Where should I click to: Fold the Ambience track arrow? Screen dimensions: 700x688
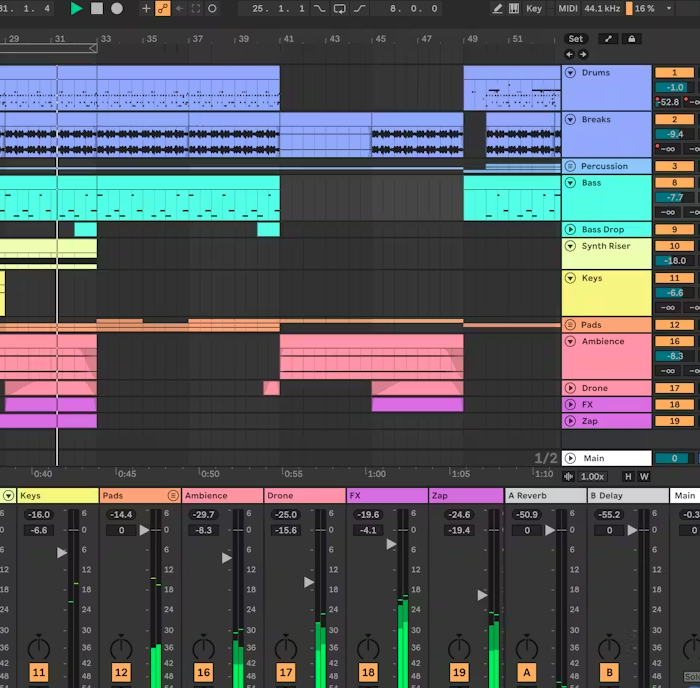point(571,342)
